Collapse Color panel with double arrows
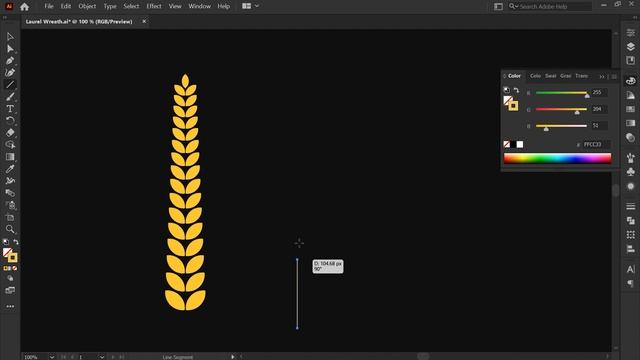The height and width of the screenshot is (360, 640). click(602, 76)
